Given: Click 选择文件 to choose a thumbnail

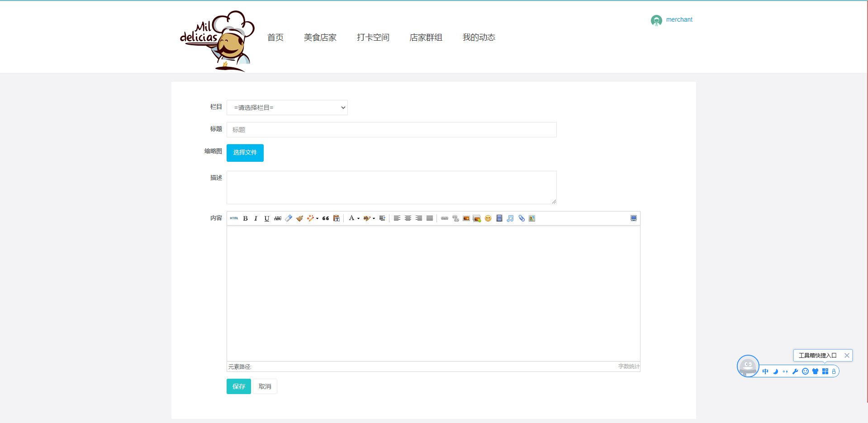Looking at the screenshot, I should [x=245, y=153].
